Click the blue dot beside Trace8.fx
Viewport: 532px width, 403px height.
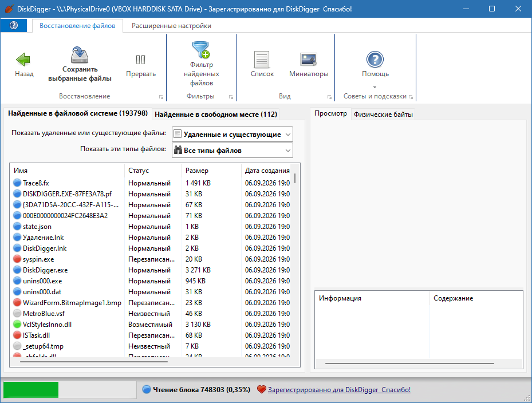17,183
